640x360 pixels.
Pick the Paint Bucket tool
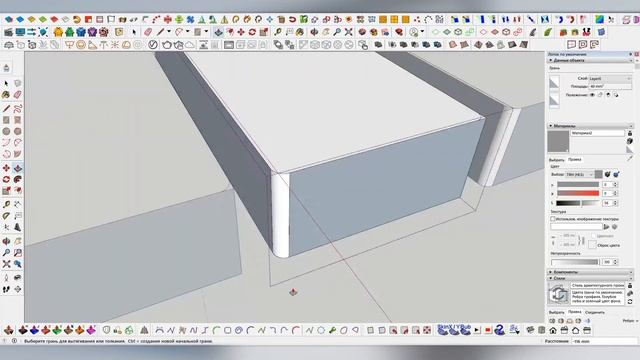click(x=6, y=95)
